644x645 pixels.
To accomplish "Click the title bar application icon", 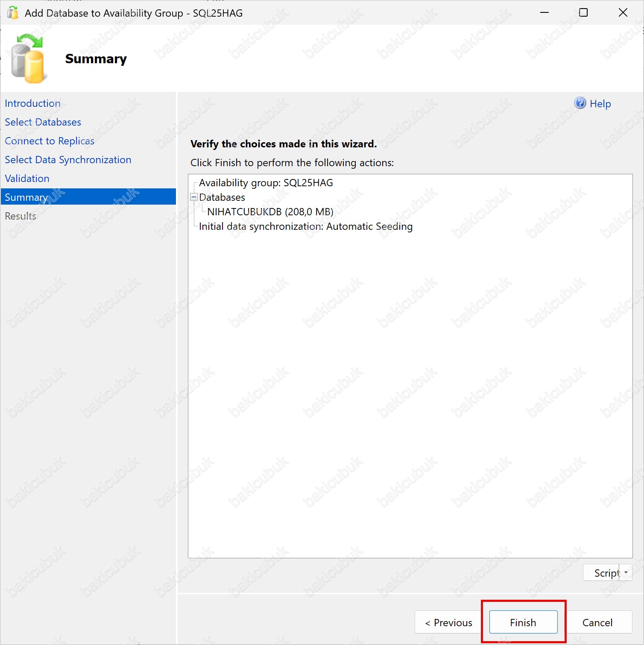I will tap(13, 13).
